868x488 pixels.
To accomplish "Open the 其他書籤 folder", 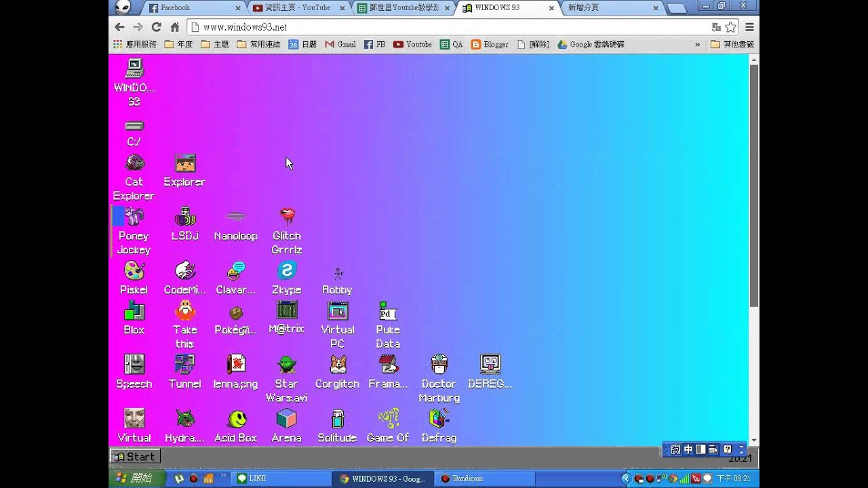I will point(732,44).
